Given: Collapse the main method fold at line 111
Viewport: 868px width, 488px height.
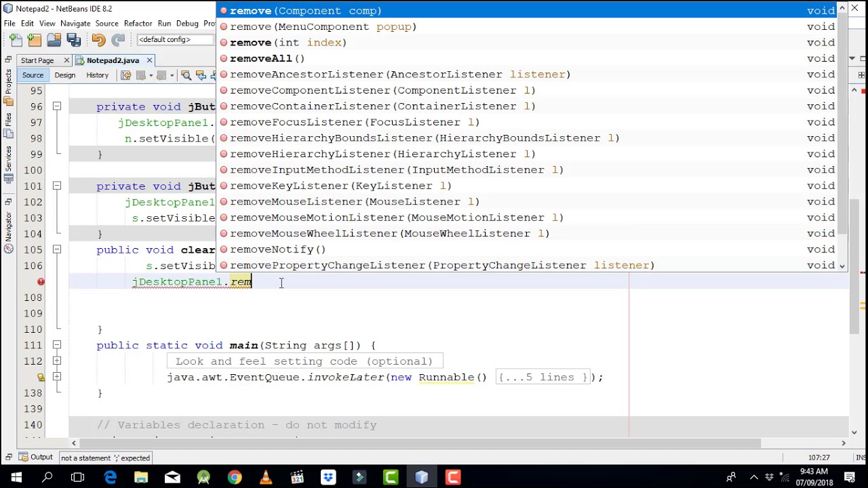Looking at the screenshot, I should click(57, 345).
